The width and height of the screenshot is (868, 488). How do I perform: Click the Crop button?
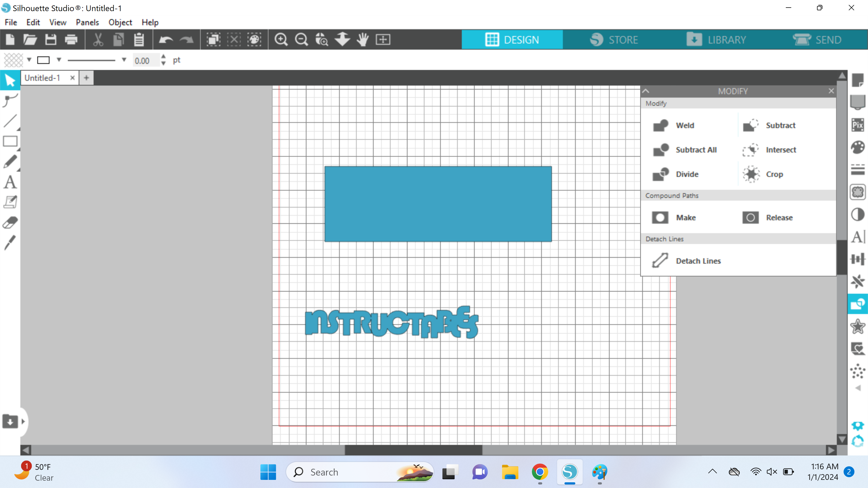[x=763, y=174]
